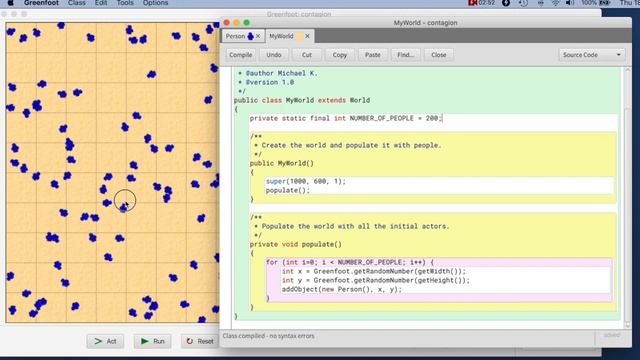Click the '@author Michael K.' comment line
This screenshot has width=640, height=360.
(x=281, y=73)
